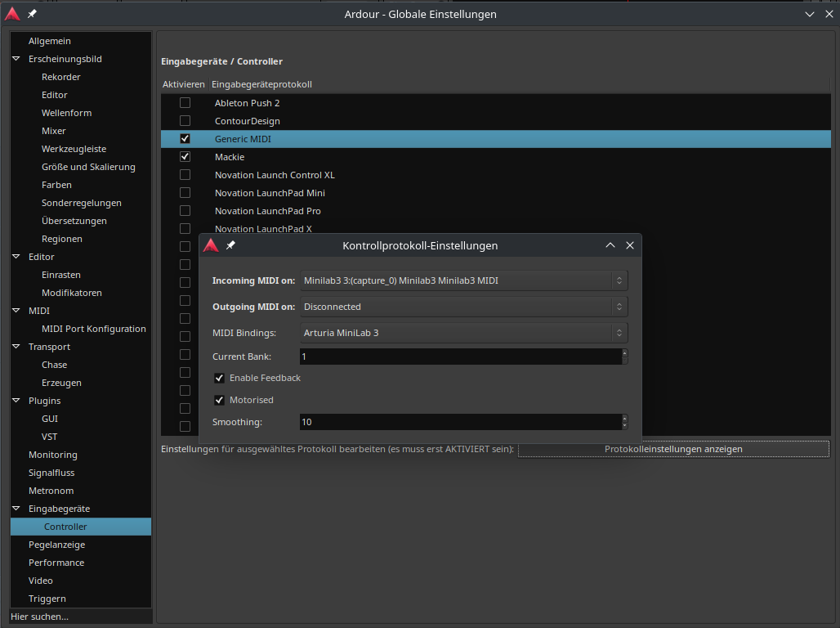Image resolution: width=840 pixels, height=628 pixels.
Task: Open the VST plugin settings page
Action: [x=49, y=437]
